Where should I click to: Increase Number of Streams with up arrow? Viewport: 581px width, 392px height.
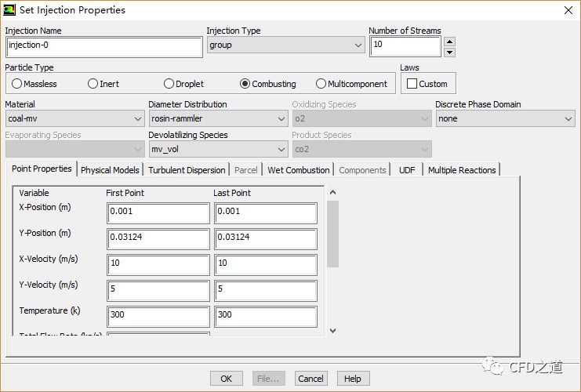click(x=449, y=42)
